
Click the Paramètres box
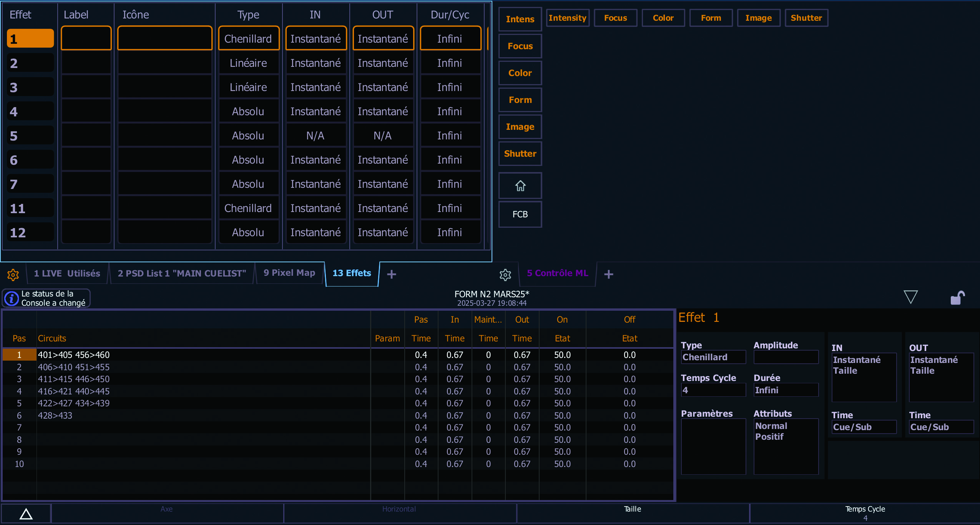point(713,447)
